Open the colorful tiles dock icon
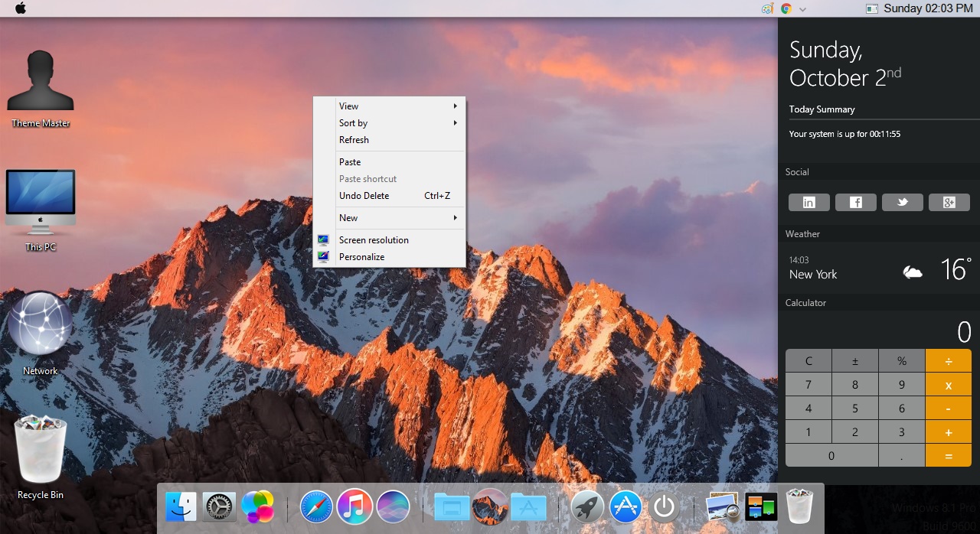 761,506
